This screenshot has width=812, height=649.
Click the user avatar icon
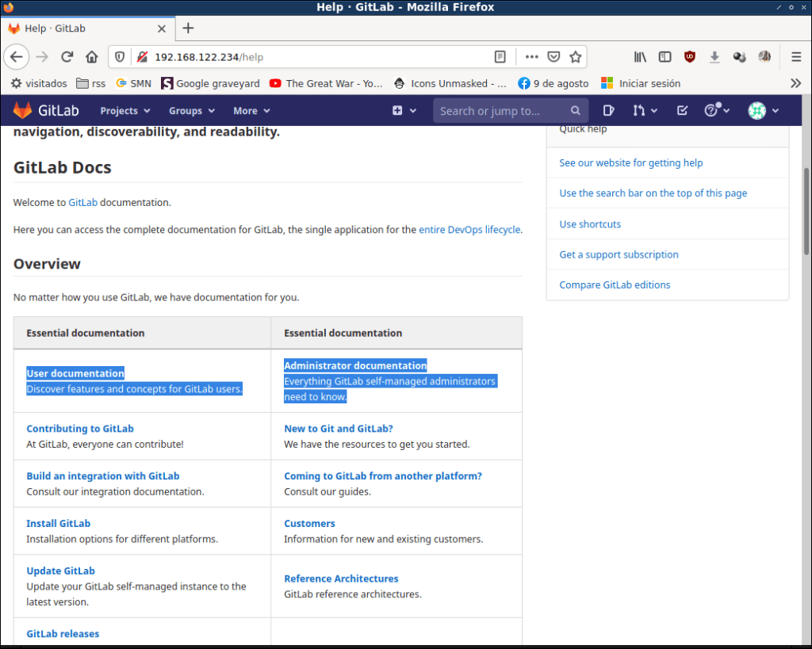pyautogui.click(x=756, y=110)
